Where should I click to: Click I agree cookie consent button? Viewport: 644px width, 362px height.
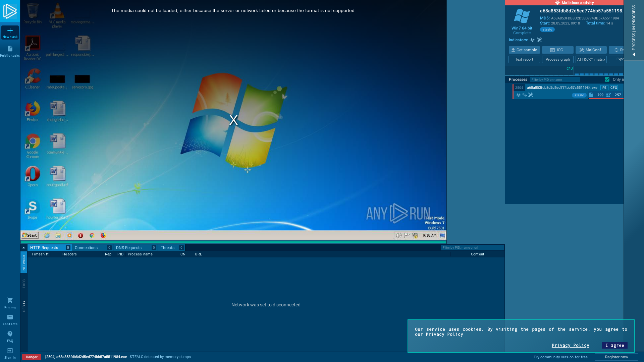point(615,345)
